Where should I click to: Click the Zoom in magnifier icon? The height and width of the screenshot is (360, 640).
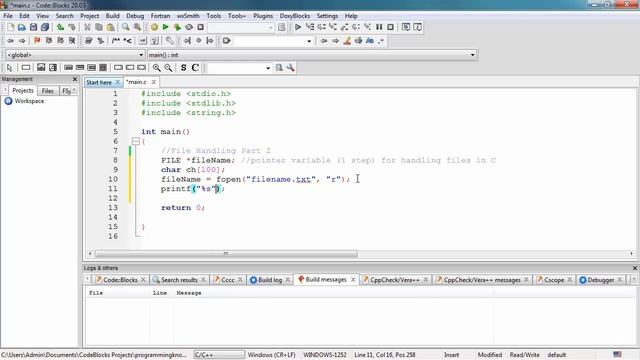(156, 68)
